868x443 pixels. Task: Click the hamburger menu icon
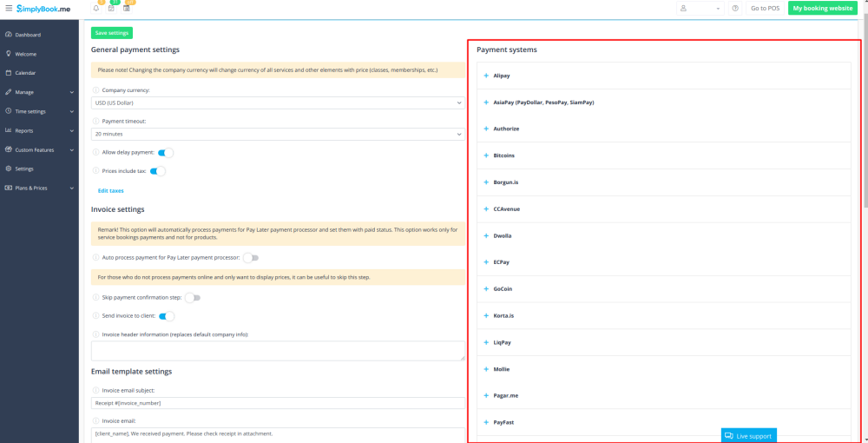9,8
